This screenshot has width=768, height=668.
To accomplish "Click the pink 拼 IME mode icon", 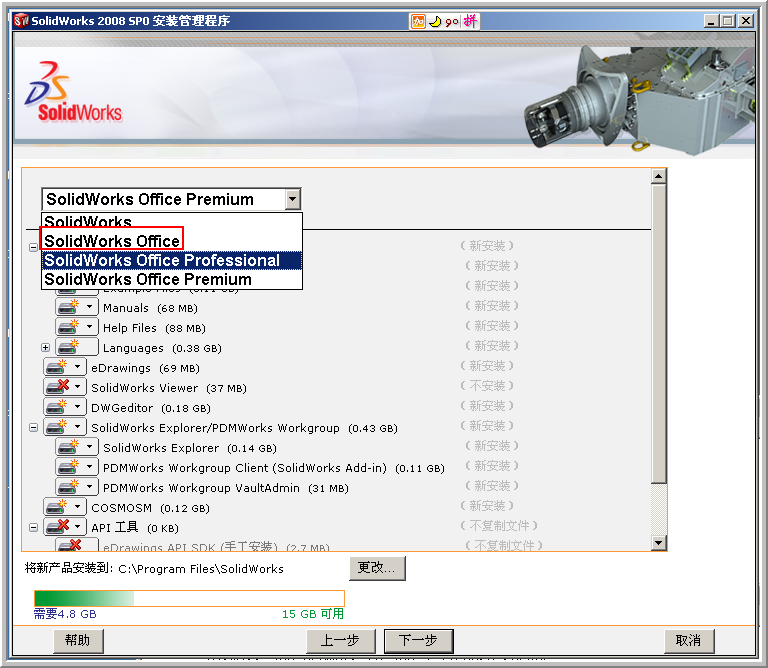I will 470,21.
